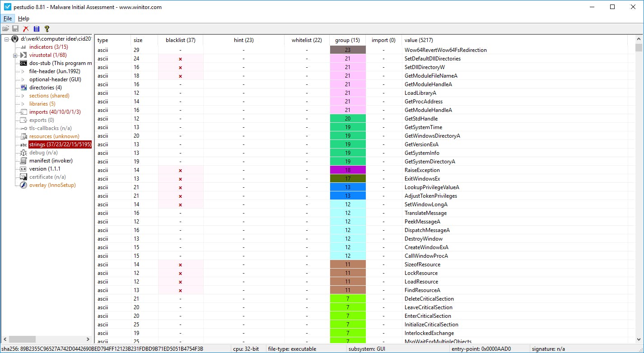Open the indicators (3/15) view
644x353 pixels.
[45, 46]
